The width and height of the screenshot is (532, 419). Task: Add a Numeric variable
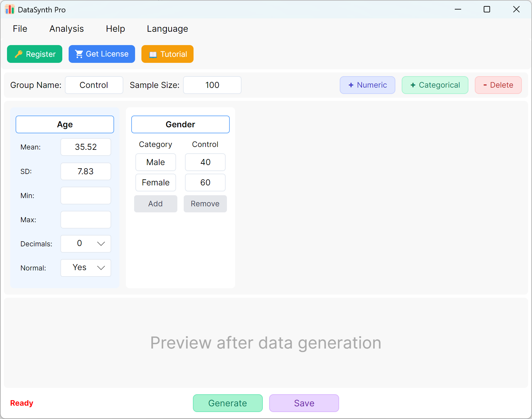pos(367,85)
